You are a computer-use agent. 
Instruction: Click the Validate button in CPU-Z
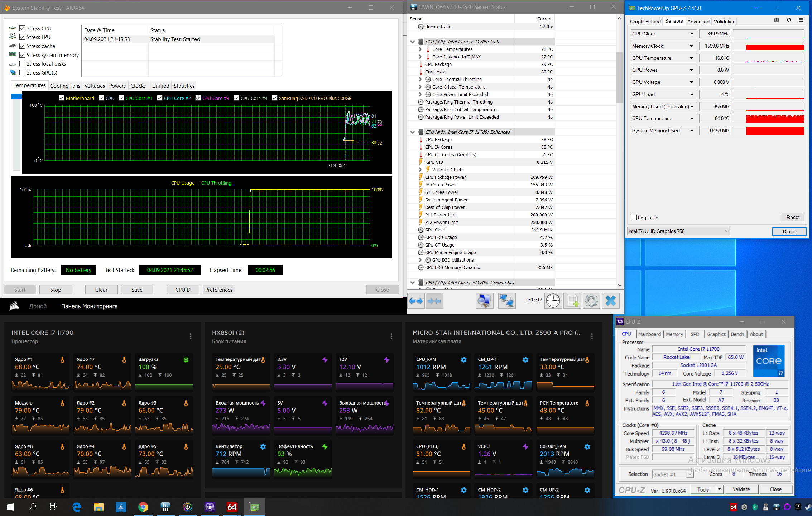click(741, 489)
